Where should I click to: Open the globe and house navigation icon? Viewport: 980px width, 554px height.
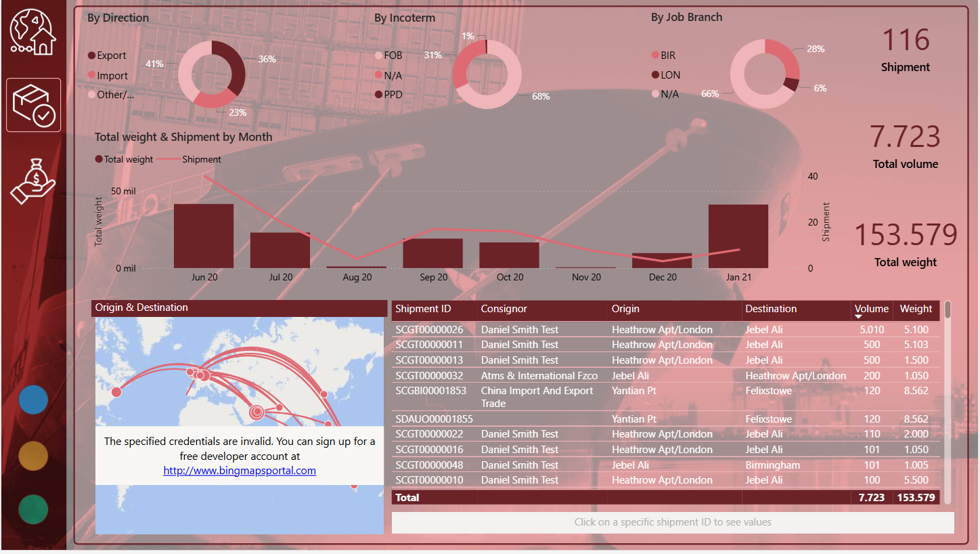tap(33, 32)
